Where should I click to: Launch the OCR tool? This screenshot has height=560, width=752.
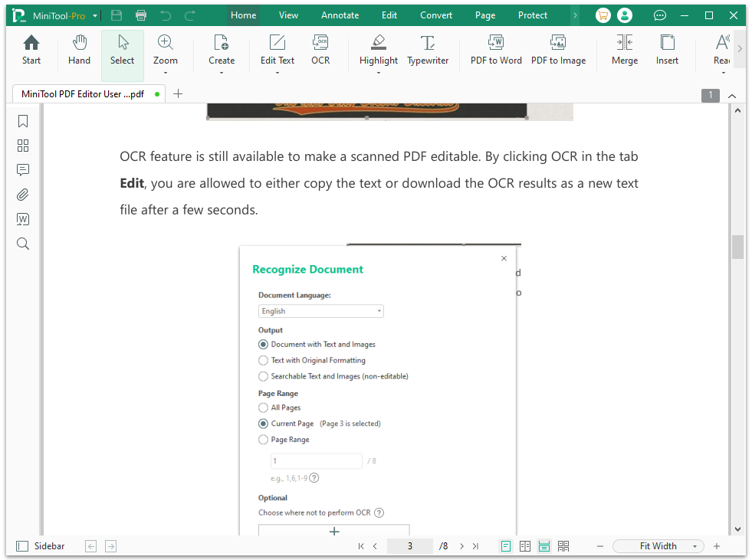[320, 50]
